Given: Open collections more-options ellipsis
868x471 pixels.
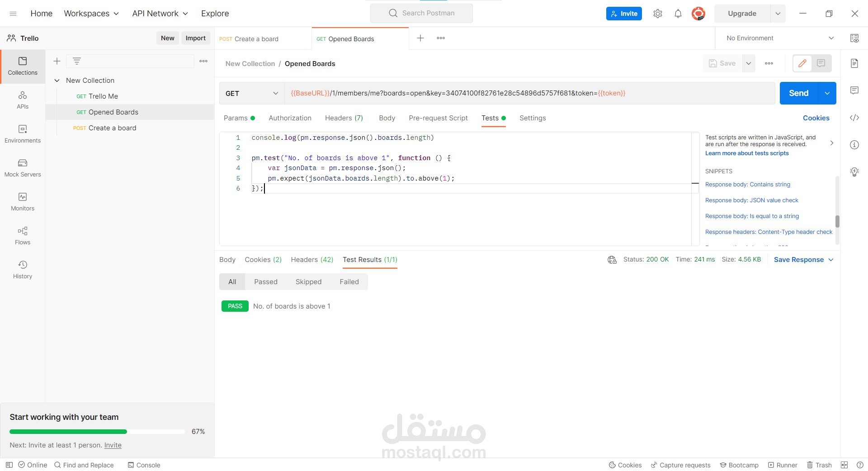Looking at the screenshot, I should click(203, 61).
